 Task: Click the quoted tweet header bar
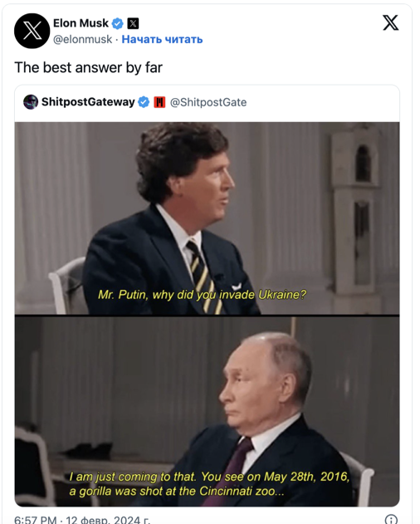click(207, 103)
